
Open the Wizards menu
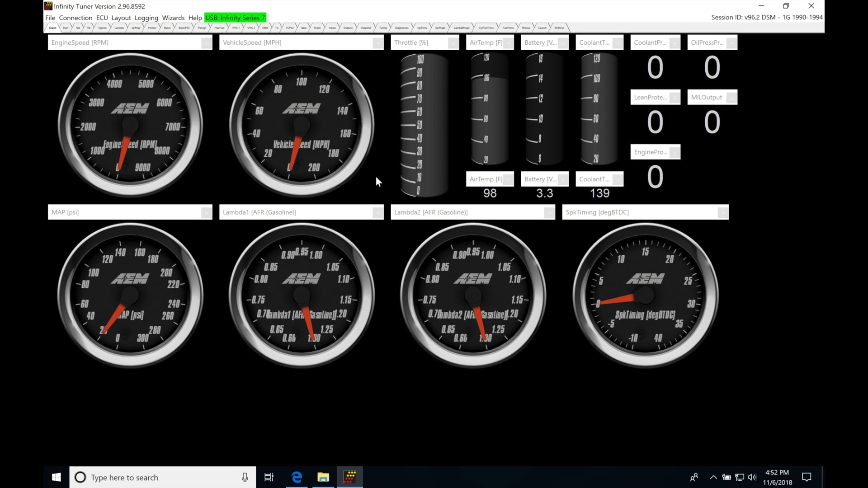173,18
